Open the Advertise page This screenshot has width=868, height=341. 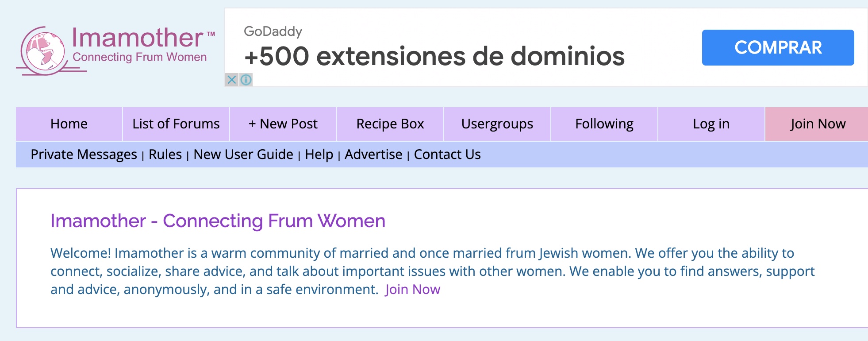[x=373, y=155]
